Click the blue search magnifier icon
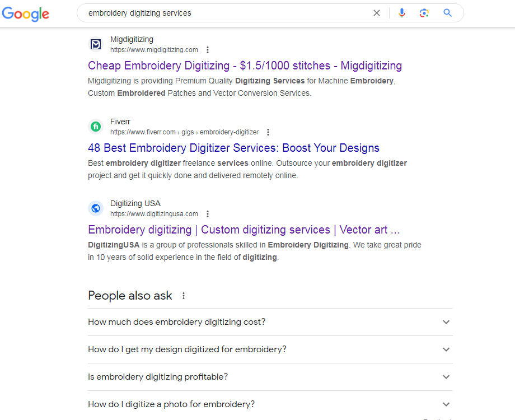 447,13
